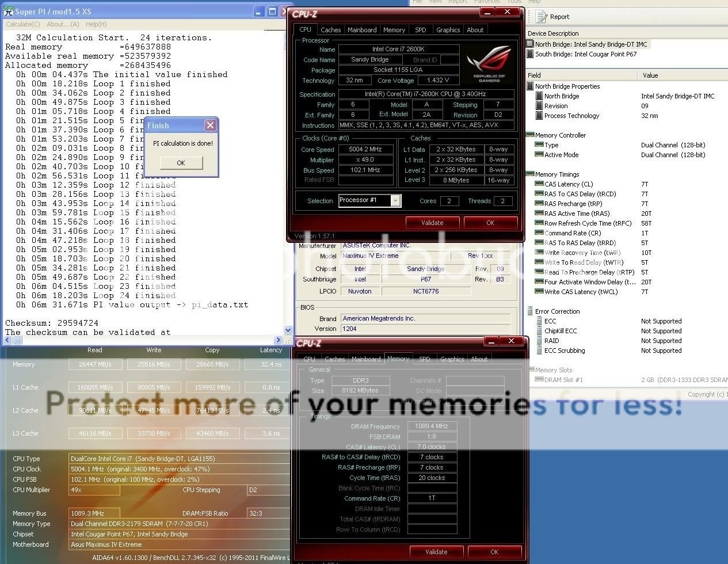
Task: Open the Graphics tab in lower CPU-Z
Action: point(452,359)
